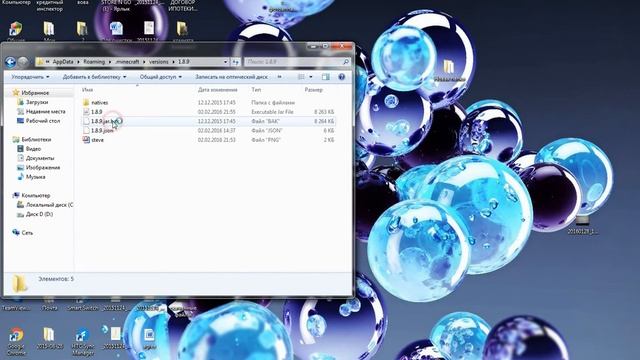Open the Добавить в библиотеку dropdown
This screenshot has height=360, width=640.
[94, 77]
